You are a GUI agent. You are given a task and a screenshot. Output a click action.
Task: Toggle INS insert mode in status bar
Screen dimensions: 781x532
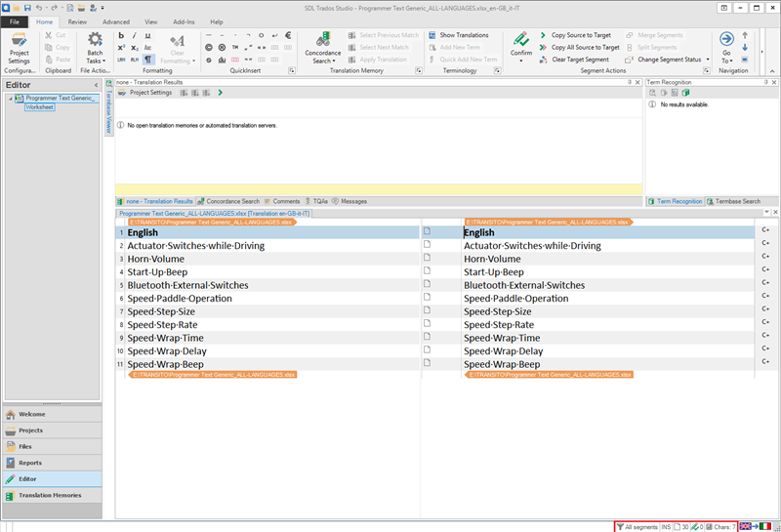pos(666,527)
